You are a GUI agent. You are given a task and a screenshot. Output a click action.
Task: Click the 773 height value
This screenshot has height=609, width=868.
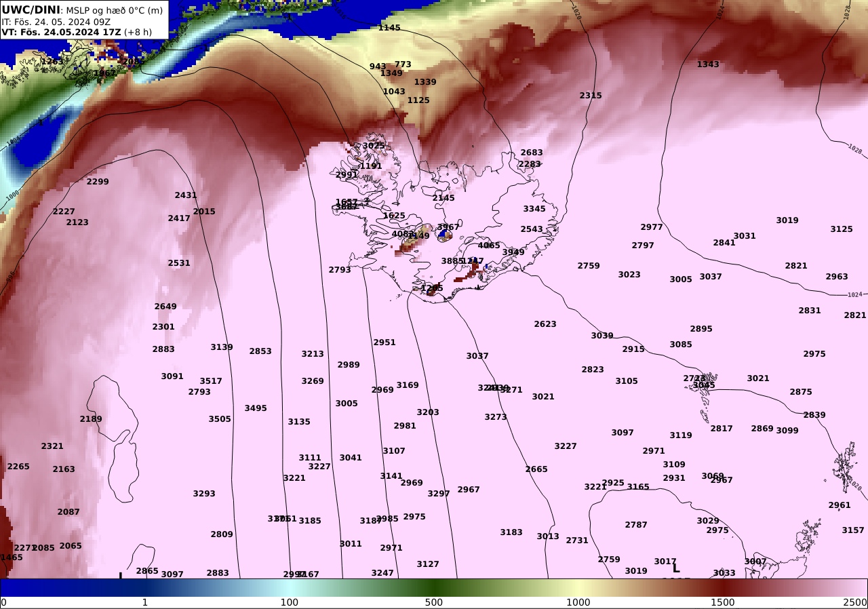click(x=403, y=64)
